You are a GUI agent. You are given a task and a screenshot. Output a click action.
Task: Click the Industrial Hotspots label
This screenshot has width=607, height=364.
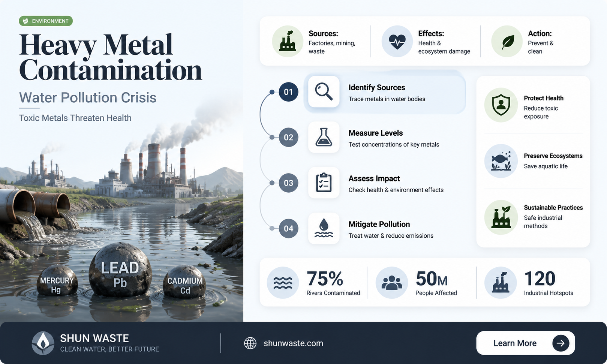coord(549,293)
